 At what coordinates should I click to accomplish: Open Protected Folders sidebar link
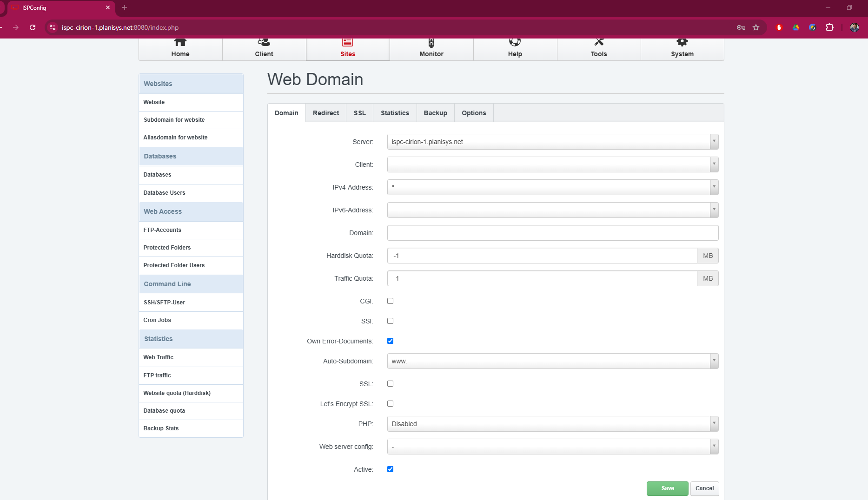pos(191,248)
